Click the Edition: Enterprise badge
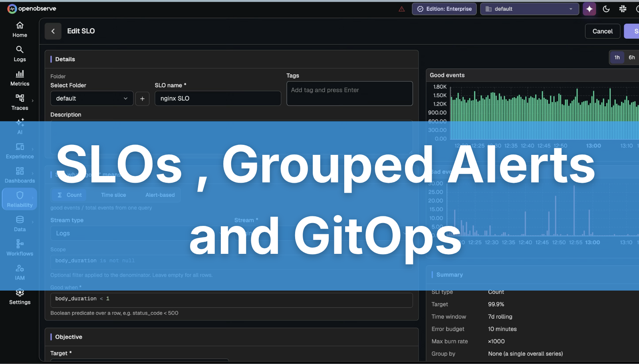Viewport: 639px width, 364px height. point(444,9)
